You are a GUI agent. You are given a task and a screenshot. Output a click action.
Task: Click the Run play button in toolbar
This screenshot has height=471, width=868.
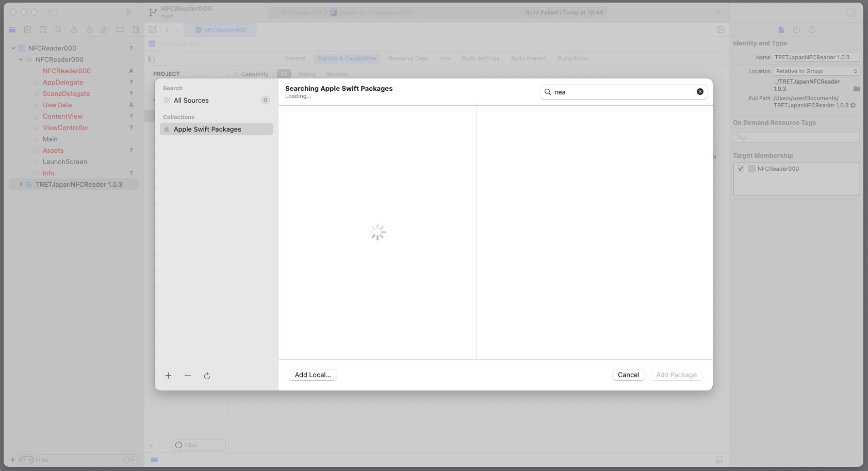tap(129, 12)
